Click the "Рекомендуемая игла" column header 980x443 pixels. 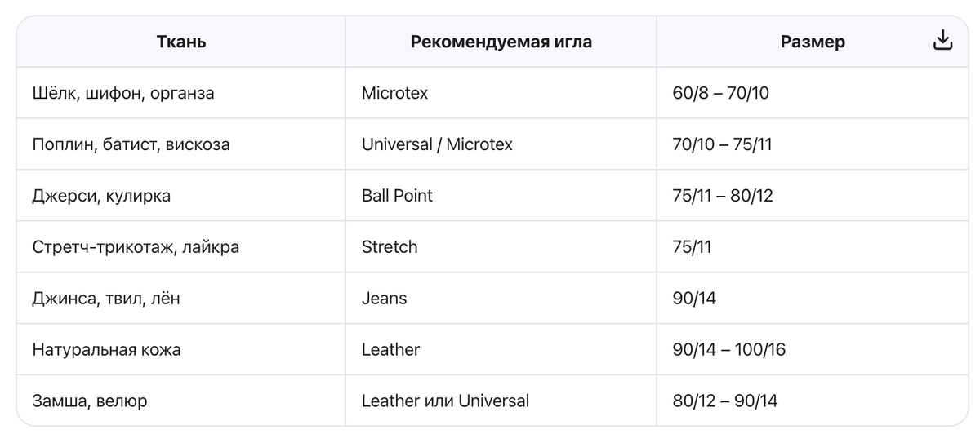point(501,42)
